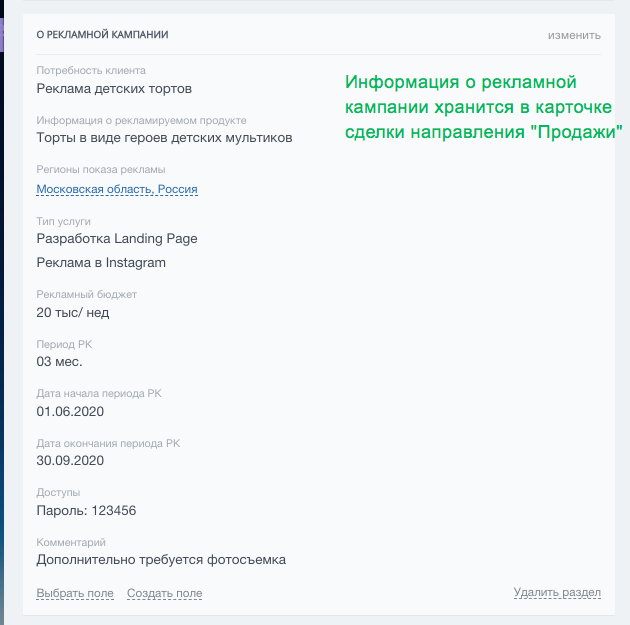The width and height of the screenshot is (630, 625).
Task: Click 'Выбрать поле' link
Action: [75, 593]
